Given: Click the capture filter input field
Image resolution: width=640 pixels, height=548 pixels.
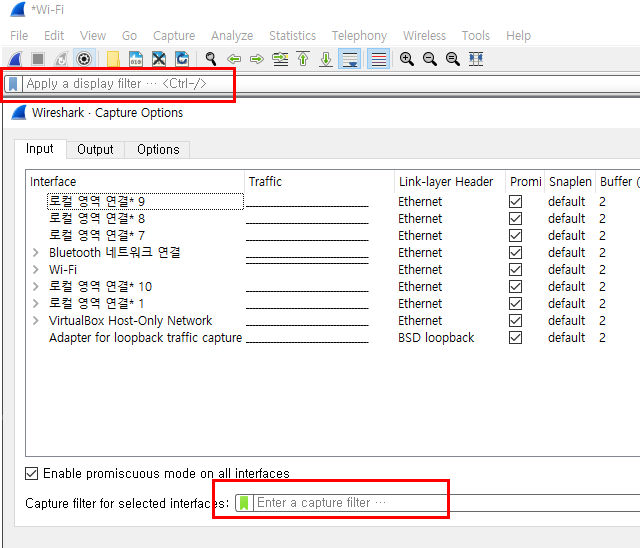Looking at the screenshot, I should [x=447, y=503].
